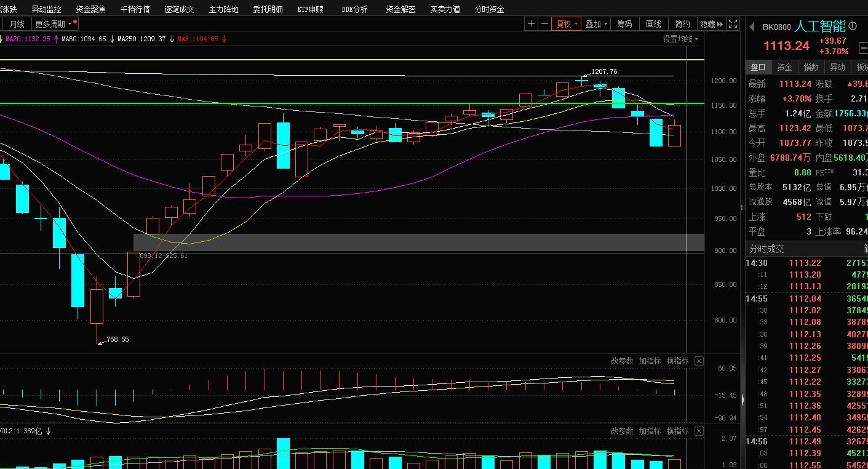Open the 复权 dropdown
Image resolution: width=868 pixels, height=469 pixels.
click(567, 24)
